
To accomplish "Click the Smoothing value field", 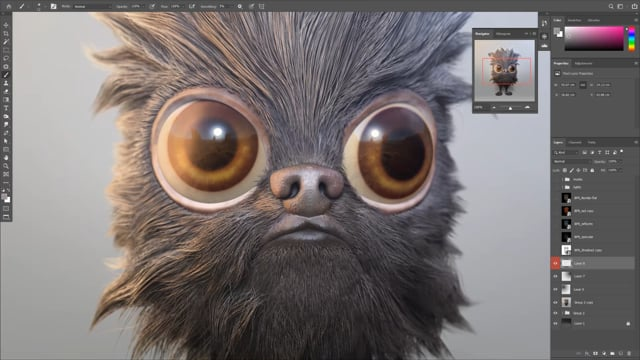I will pos(225,7).
